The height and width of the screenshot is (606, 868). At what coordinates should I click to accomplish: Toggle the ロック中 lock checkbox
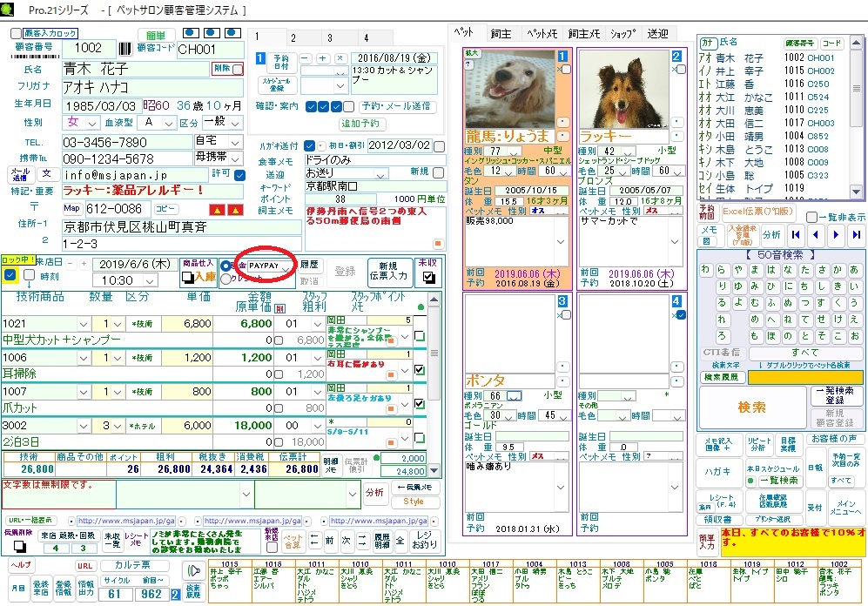pos(10,275)
